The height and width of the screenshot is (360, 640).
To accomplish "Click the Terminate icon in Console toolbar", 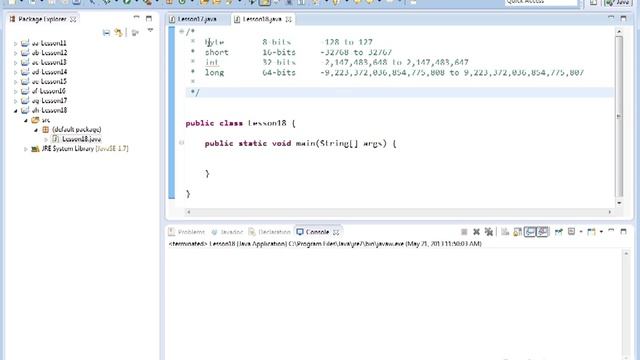I will (464, 232).
